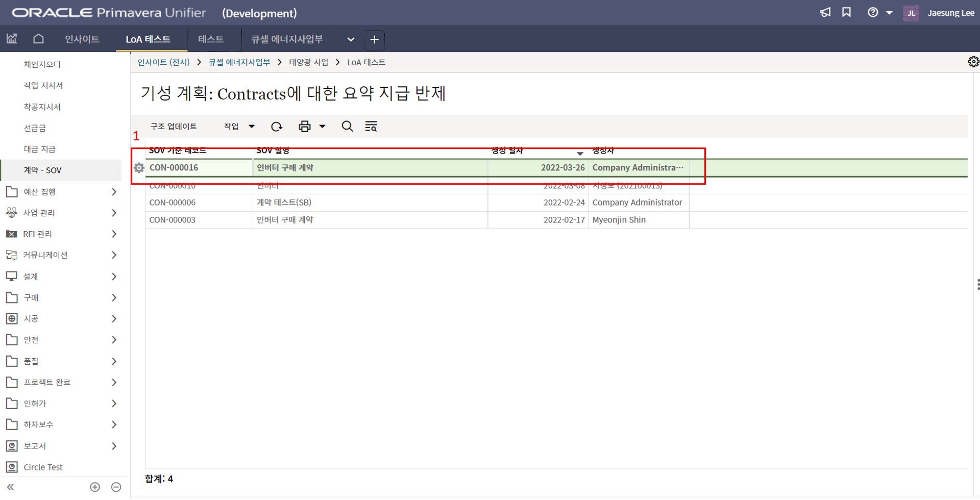Image resolution: width=980 pixels, height=500 pixels.
Task: Switch to the 테스트 tab
Action: pos(211,39)
